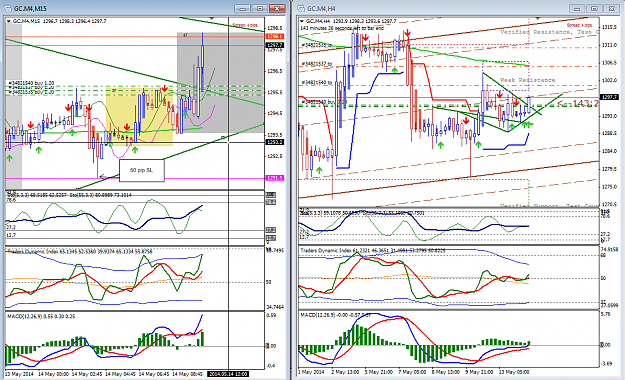Click the '14 May 00:00' time axis label
This screenshot has height=380, width=625.
click(54, 374)
